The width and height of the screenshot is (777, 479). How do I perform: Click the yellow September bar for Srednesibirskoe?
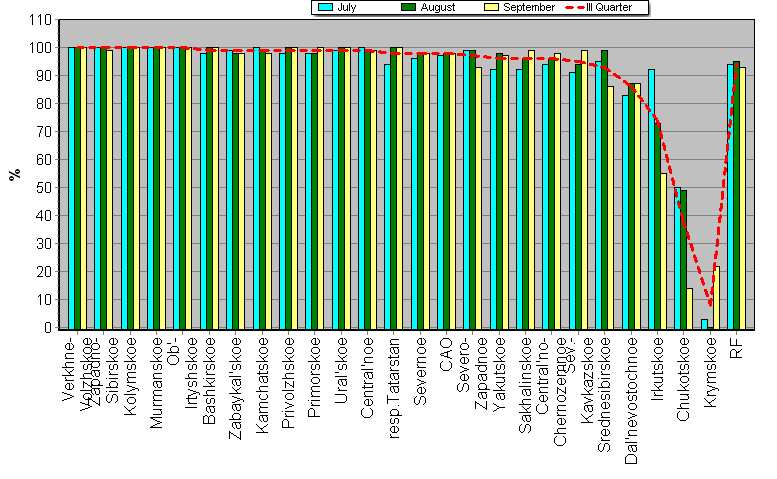click(610, 208)
